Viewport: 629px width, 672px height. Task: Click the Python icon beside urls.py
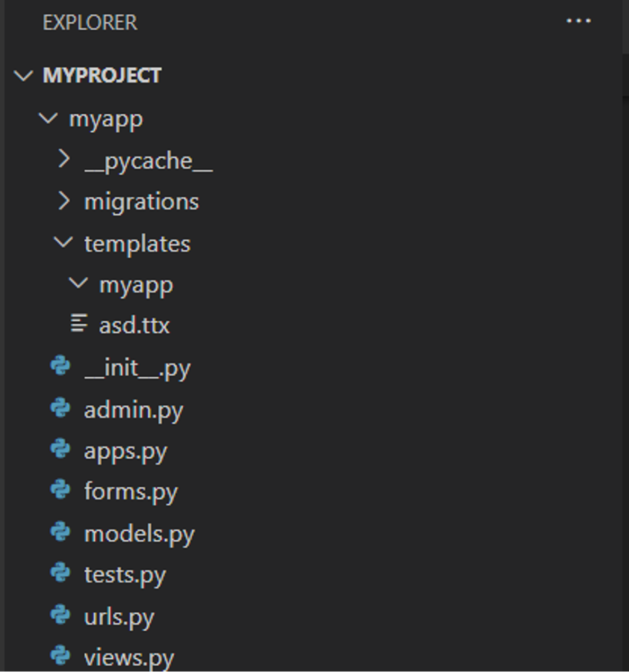[x=60, y=615]
